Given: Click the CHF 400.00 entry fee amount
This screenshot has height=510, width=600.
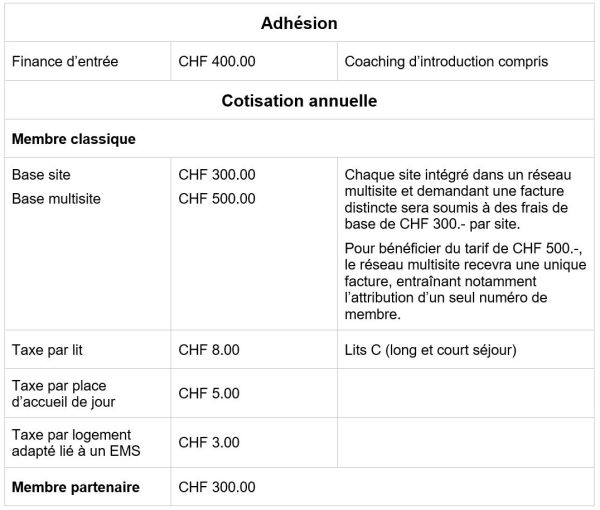Looking at the screenshot, I should point(216,62).
